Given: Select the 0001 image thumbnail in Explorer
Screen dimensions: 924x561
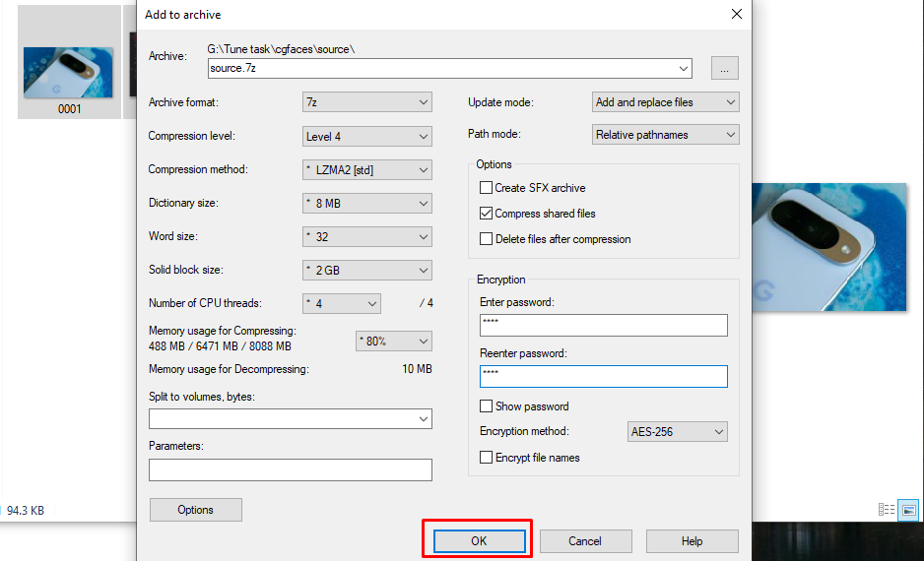Looking at the screenshot, I should (69, 73).
